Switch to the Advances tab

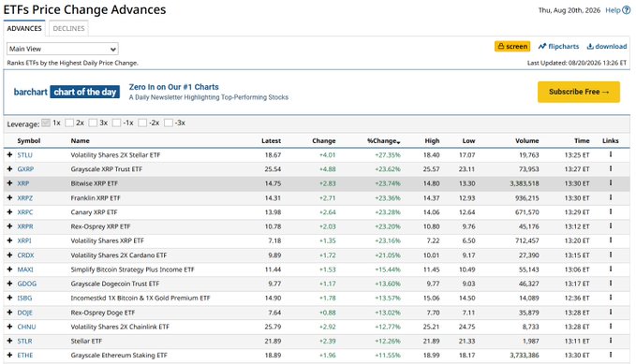point(24,28)
